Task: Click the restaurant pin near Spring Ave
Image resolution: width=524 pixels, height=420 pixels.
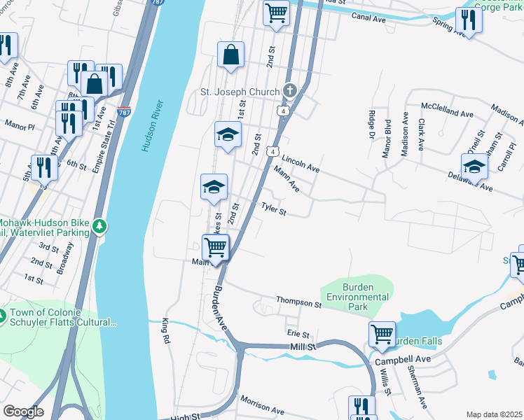Action: click(469, 22)
